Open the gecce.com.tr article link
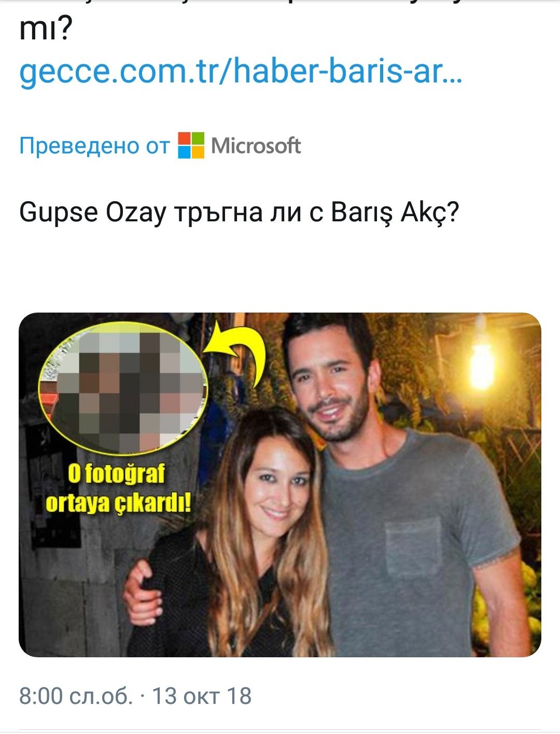Screen dimensions: 560x734 (x=240, y=72)
